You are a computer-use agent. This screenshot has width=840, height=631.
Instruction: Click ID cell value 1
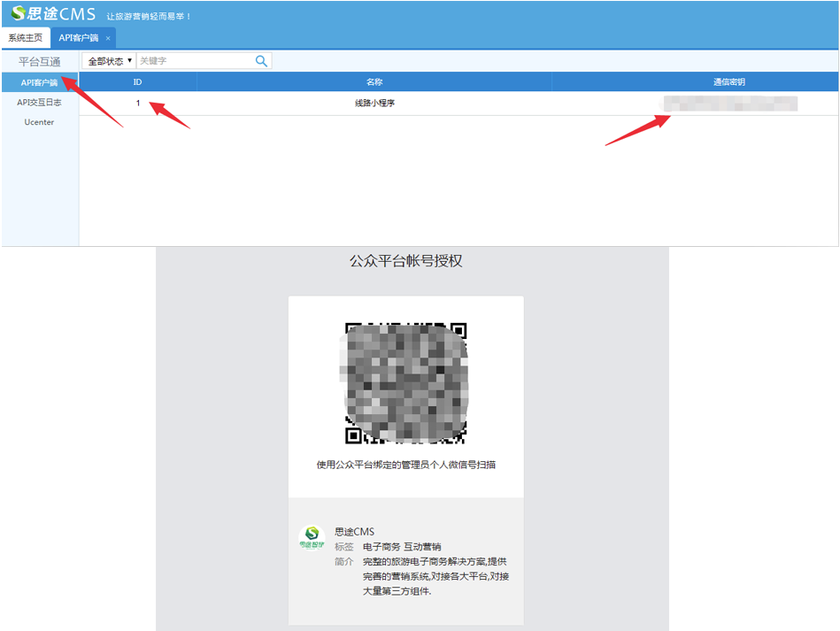(x=137, y=104)
